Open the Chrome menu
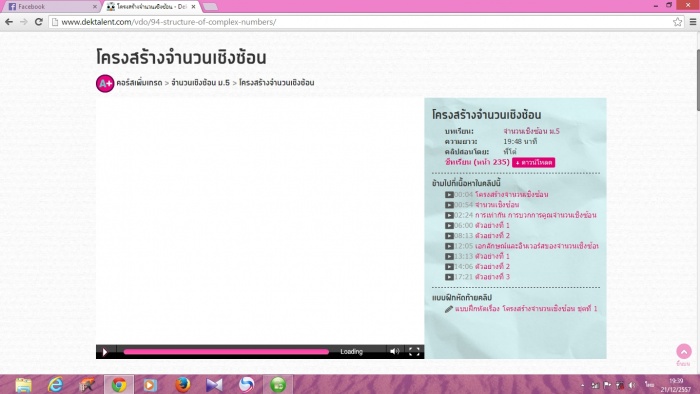The width and height of the screenshot is (700, 394). pyautogui.click(x=693, y=22)
